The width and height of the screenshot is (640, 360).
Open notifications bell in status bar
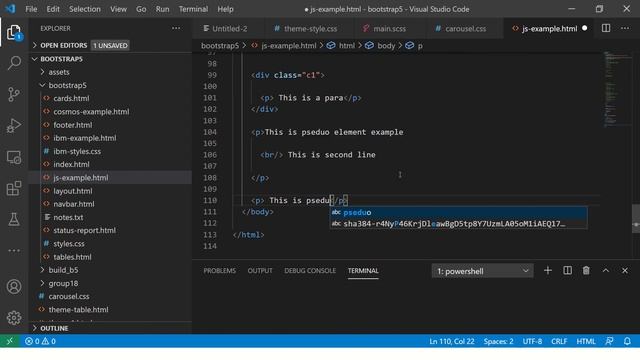[x=627, y=341]
